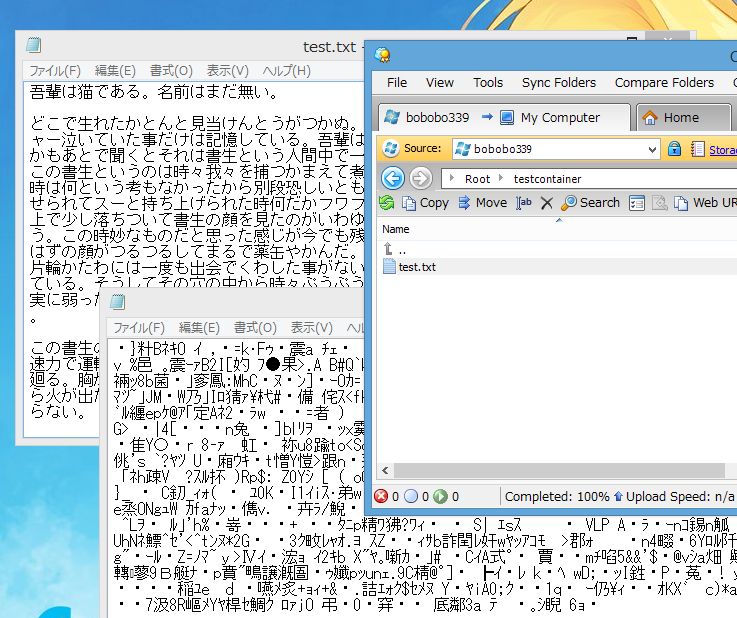Click the Rename (ab) icon

pos(524,203)
